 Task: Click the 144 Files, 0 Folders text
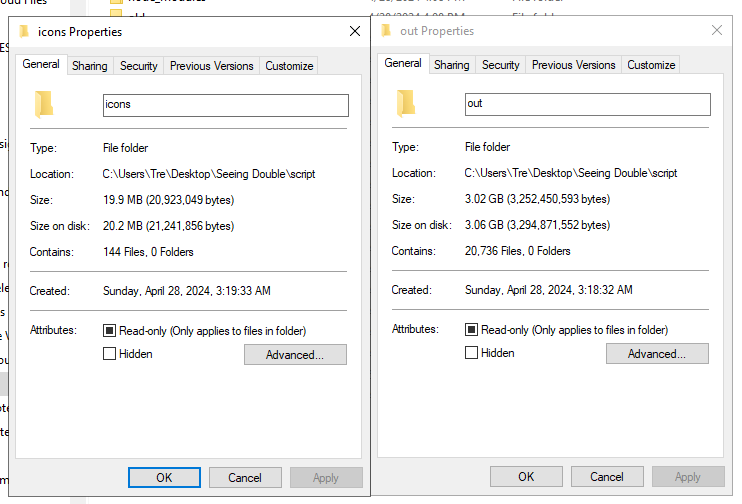pyautogui.click(x=148, y=252)
